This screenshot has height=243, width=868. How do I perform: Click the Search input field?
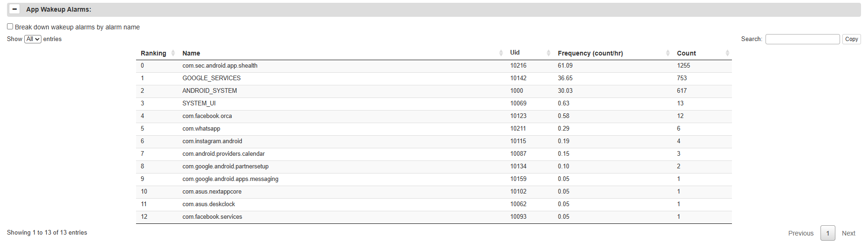(802, 39)
